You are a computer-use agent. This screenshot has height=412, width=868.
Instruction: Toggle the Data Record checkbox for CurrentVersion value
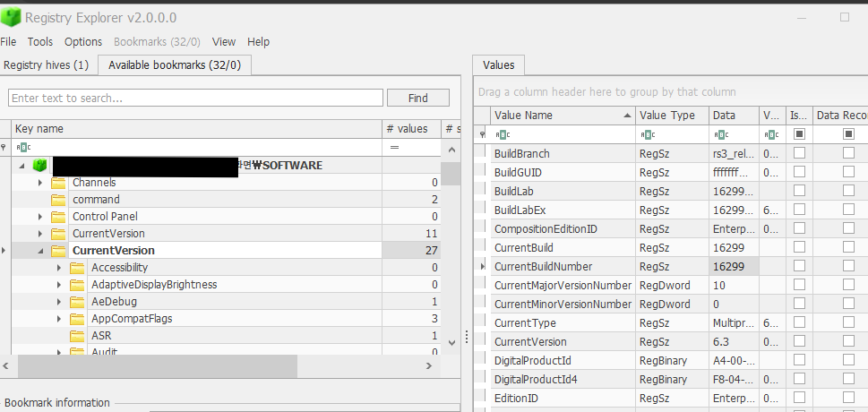848,341
